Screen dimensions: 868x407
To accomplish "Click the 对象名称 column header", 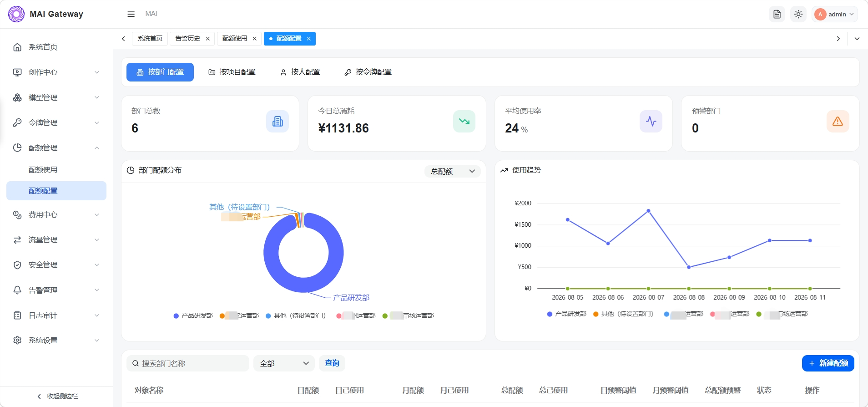I will [149, 390].
